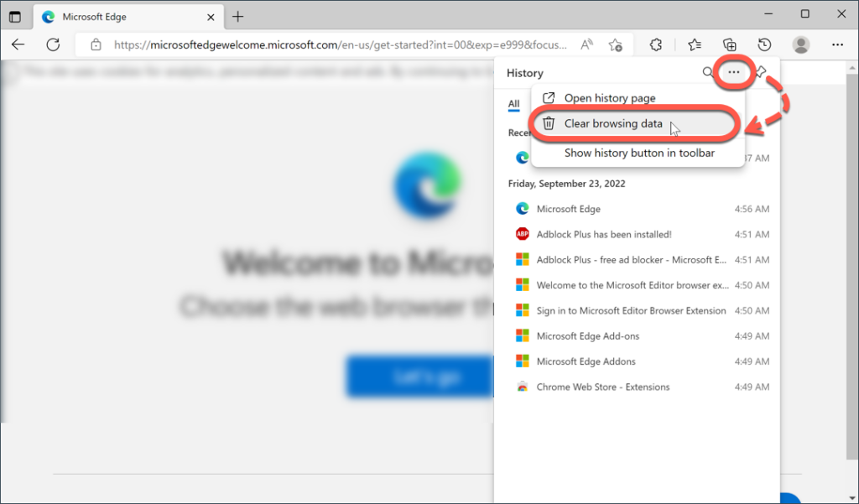Screen dimensions: 859x504
Task: Open the Extensions menu
Action: coord(657,44)
